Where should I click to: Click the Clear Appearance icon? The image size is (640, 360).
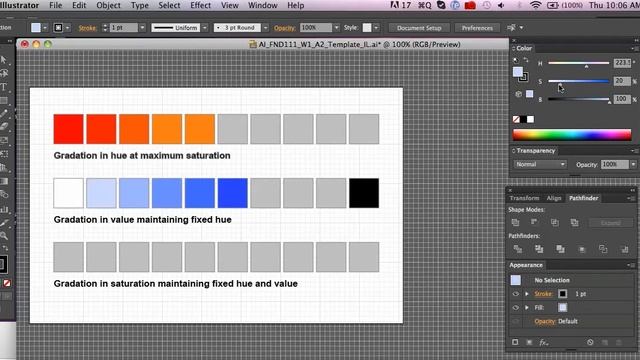(x=590, y=342)
